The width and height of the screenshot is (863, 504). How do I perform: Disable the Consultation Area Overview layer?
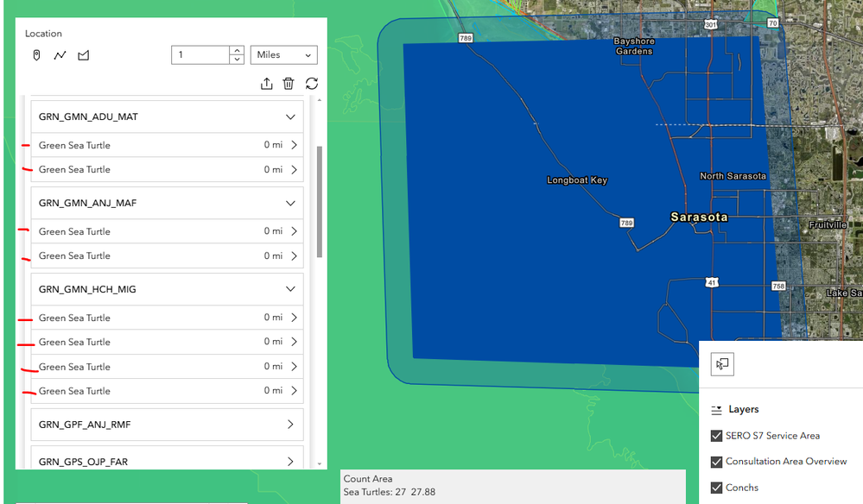click(716, 462)
